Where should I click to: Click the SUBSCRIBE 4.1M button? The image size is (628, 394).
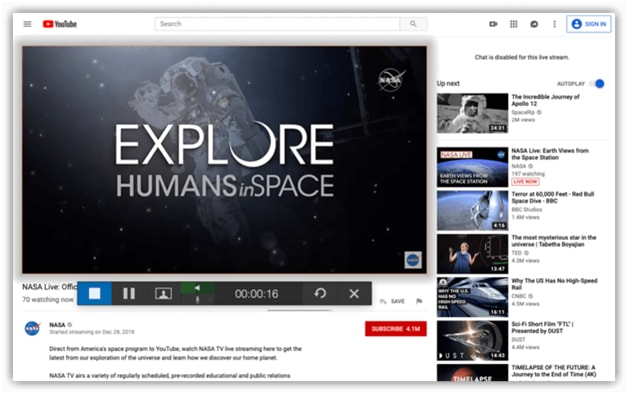coord(396,329)
